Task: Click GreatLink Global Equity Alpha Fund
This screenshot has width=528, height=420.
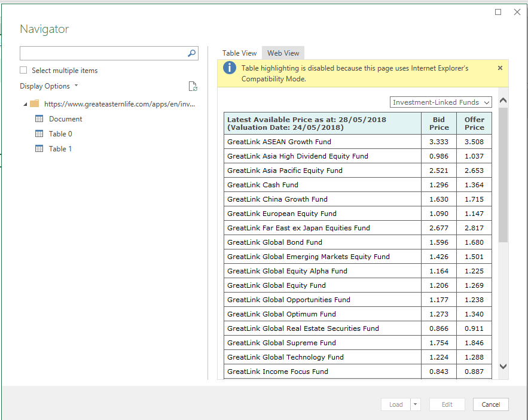Action: click(x=287, y=271)
